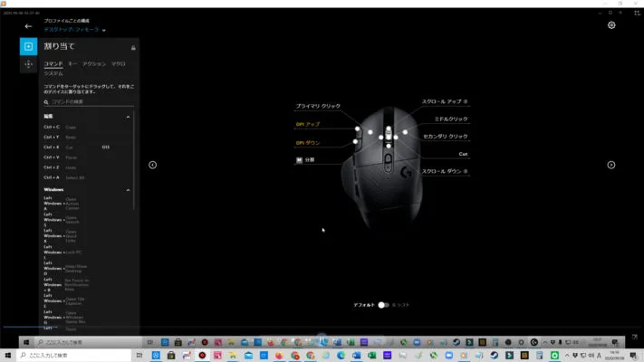Viewport: 644px width, 362px height.
Task: Show previous mouse view with left circle arrow
Action: (x=152, y=165)
